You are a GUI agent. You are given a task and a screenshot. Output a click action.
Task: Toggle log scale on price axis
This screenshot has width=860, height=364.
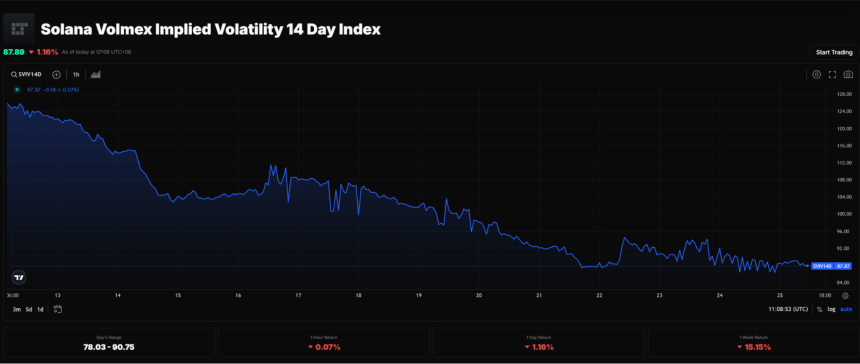pos(831,309)
